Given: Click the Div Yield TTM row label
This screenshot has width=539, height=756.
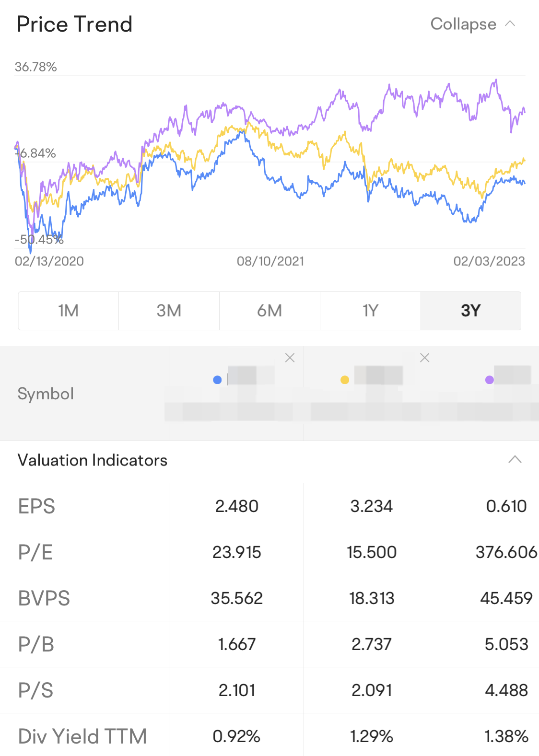Looking at the screenshot, I should tap(82, 736).
